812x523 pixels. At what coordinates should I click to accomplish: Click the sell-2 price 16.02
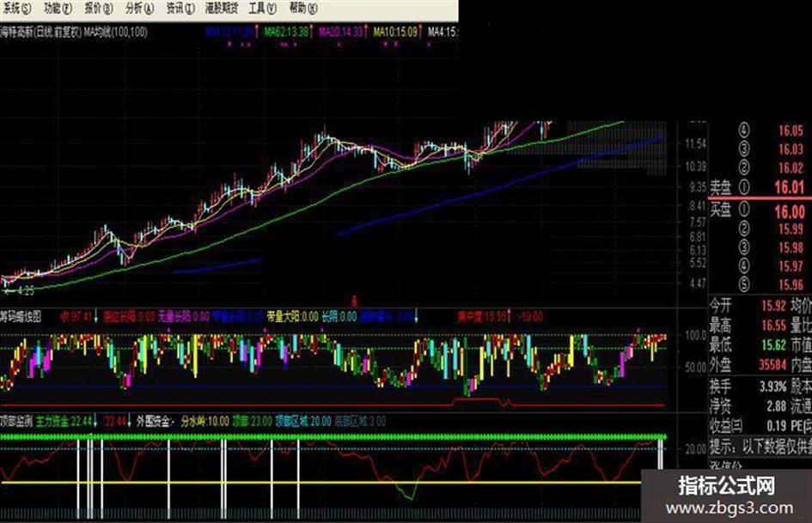[x=791, y=167]
